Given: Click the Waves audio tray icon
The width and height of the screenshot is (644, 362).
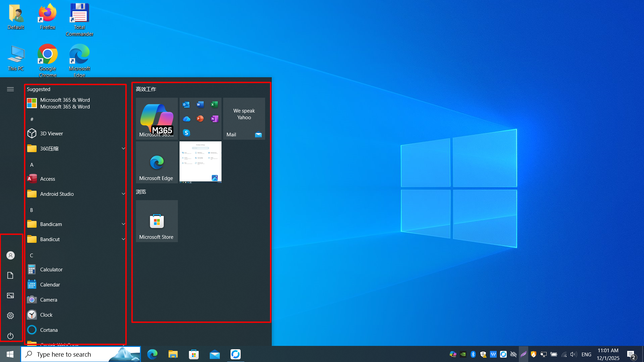Looking at the screenshot, I should pyautogui.click(x=493, y=354).
